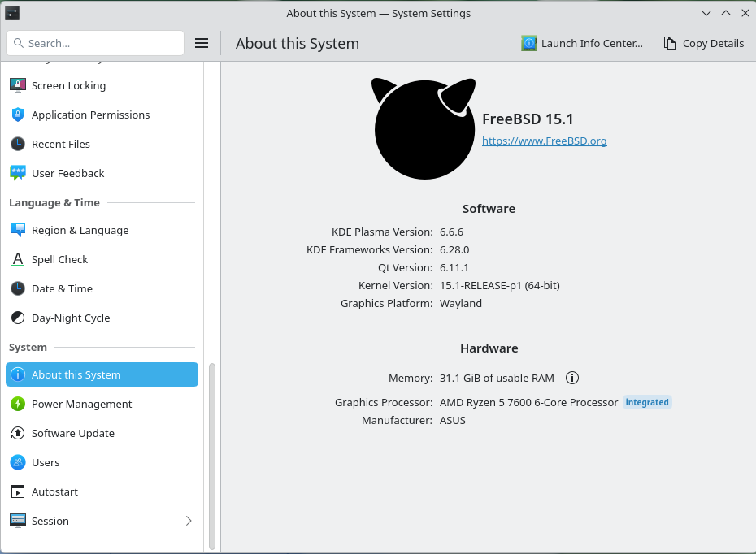
Task: Click the Power Management lightning icon
Action: tap(18, 404)
